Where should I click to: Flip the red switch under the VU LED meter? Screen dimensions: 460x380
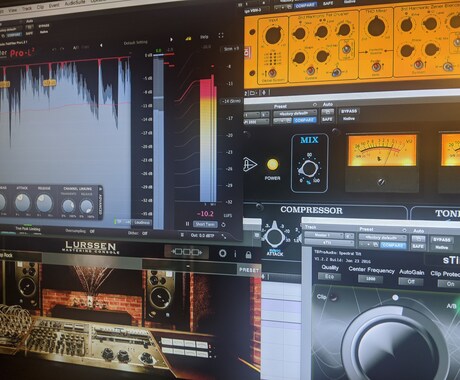click(x=272, y=73)
